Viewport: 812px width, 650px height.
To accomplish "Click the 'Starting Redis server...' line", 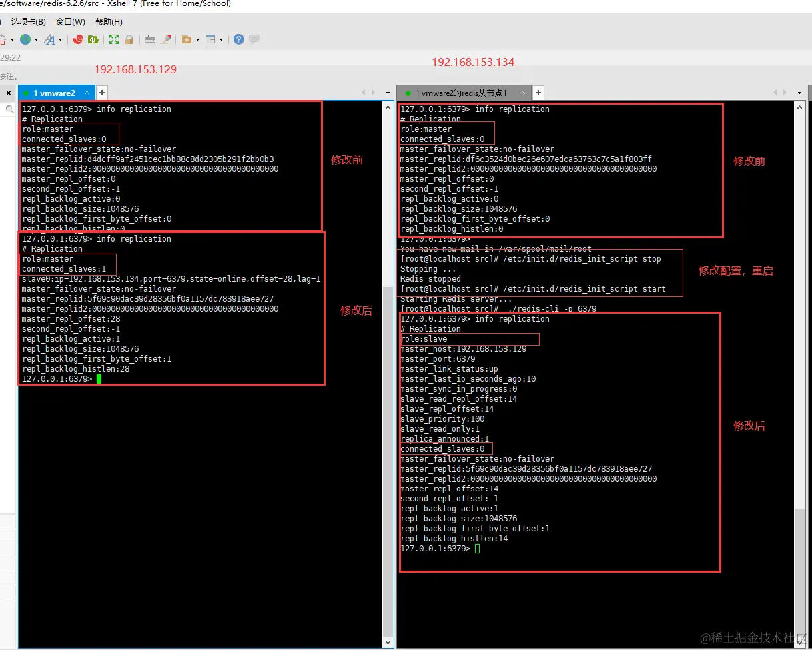I will [x=456, y=299].
